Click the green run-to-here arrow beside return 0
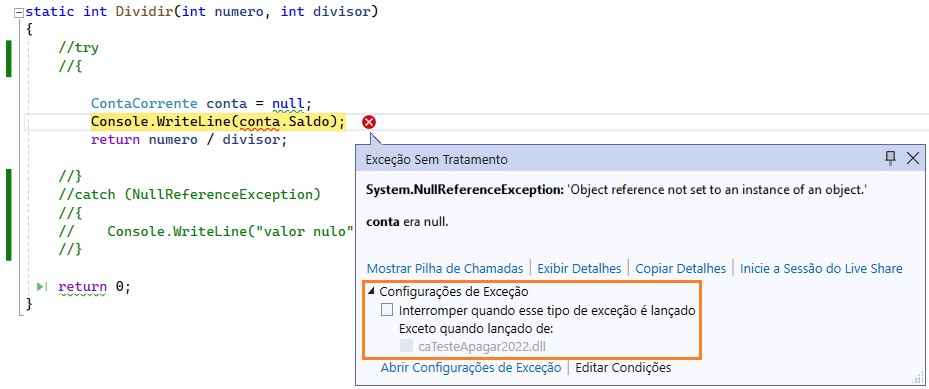Viewport: 929px width, 389px height. click(42, 287)
